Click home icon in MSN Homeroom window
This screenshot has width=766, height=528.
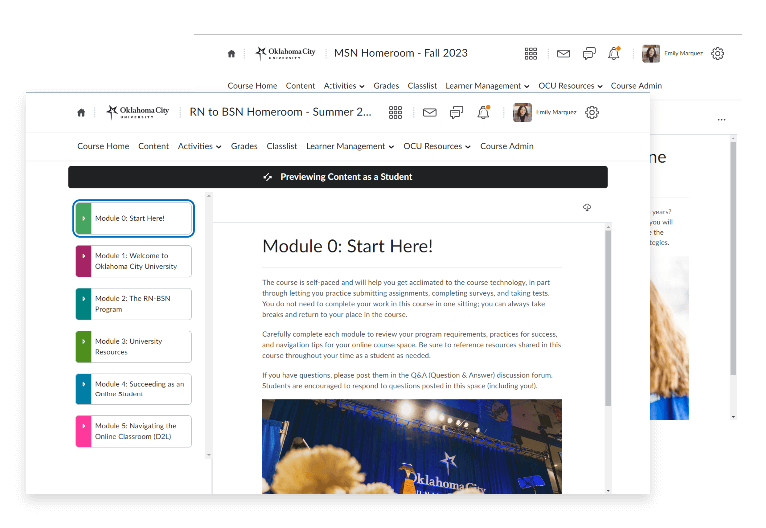232,54
